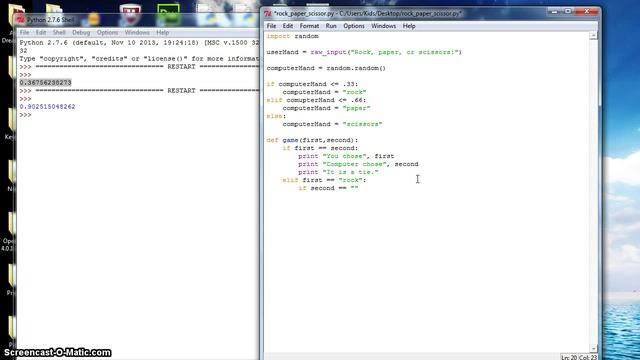This screenshot has height=360, width=640.
Task: Open the Help menu in the editor window
Action: click(x=409, y=26)
